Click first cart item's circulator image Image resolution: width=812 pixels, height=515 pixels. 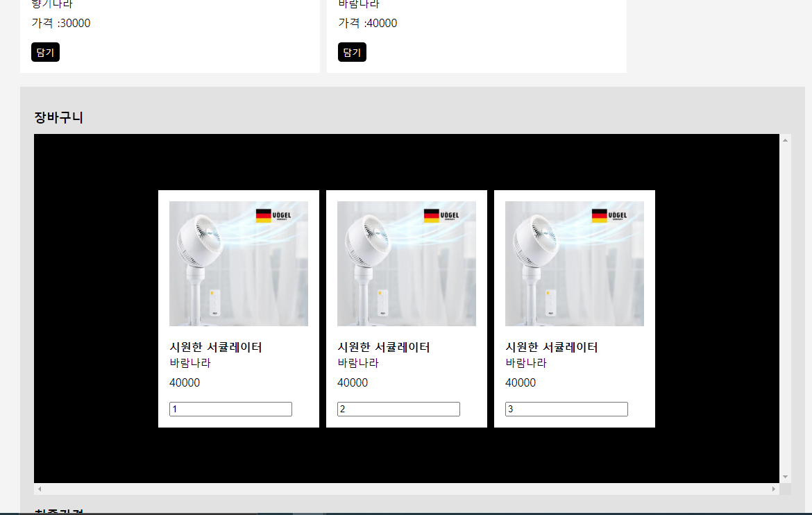coord(239,264)
